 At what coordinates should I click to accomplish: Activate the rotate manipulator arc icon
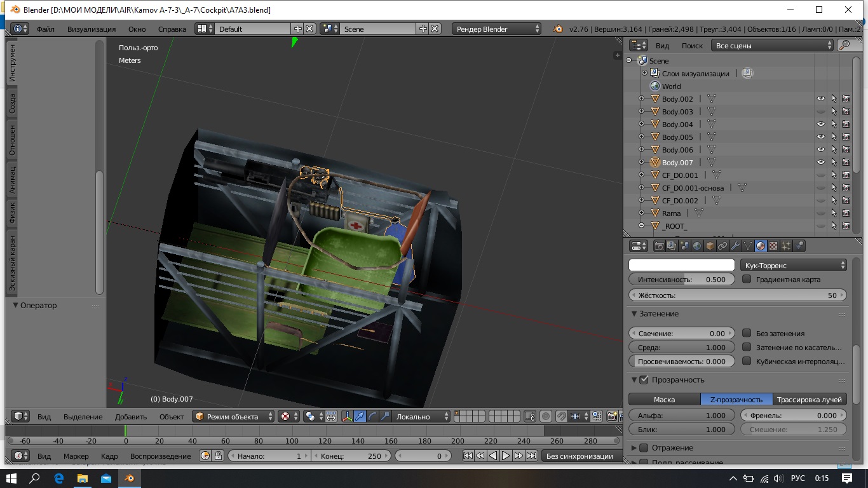pyautogui.click(x=374, y=417)
